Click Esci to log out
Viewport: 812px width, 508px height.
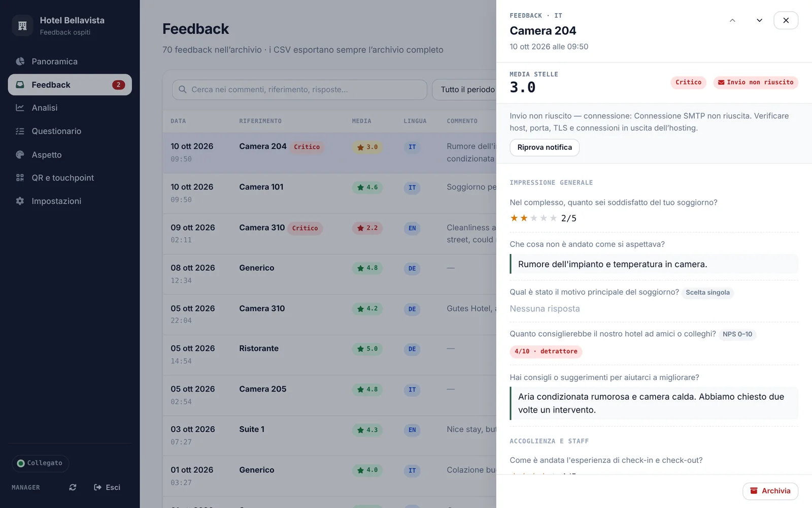[107, 487]
